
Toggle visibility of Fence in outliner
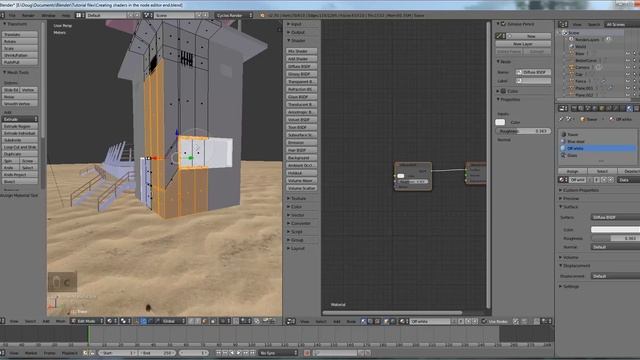pos(627,81)
